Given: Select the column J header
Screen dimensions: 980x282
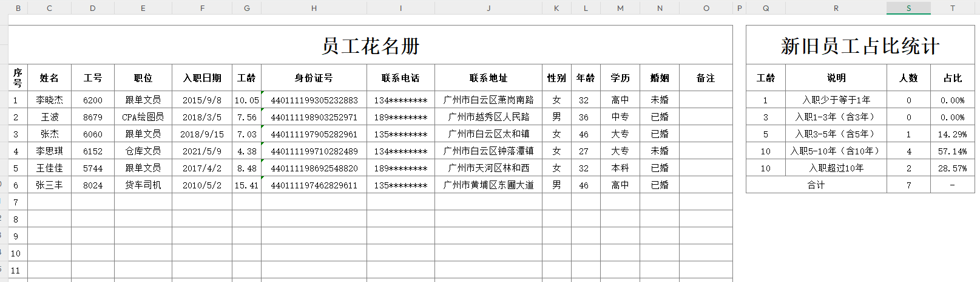Looking at the screenshot, I should (x=488, y=8).
